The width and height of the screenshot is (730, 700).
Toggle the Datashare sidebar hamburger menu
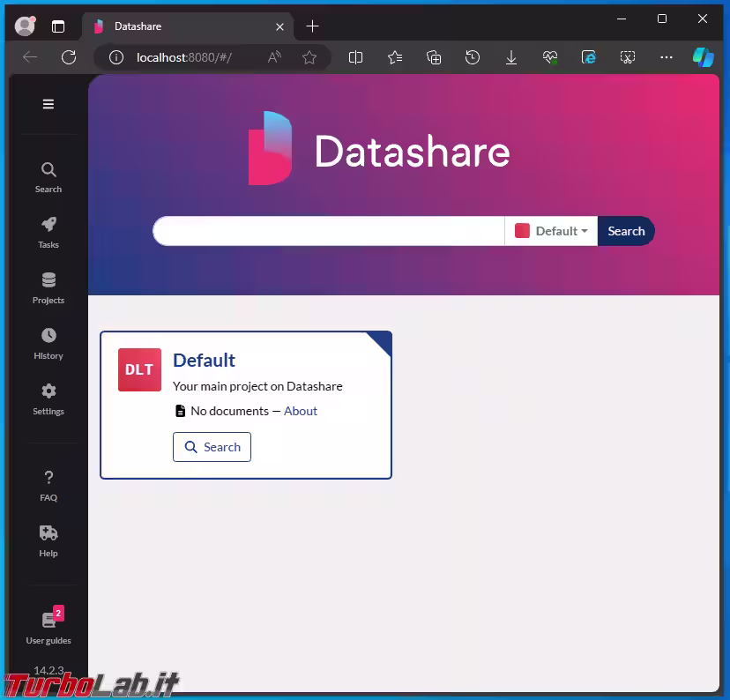point(48,104)
